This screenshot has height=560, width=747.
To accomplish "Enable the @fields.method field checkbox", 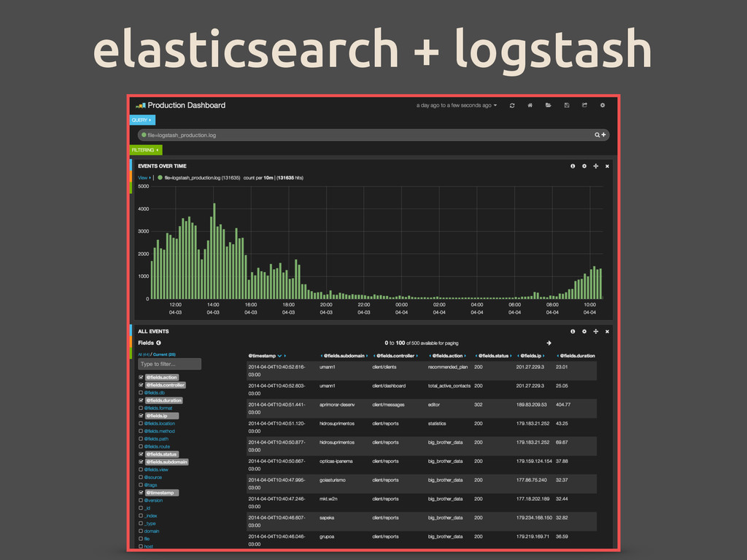I will [141, 431].
